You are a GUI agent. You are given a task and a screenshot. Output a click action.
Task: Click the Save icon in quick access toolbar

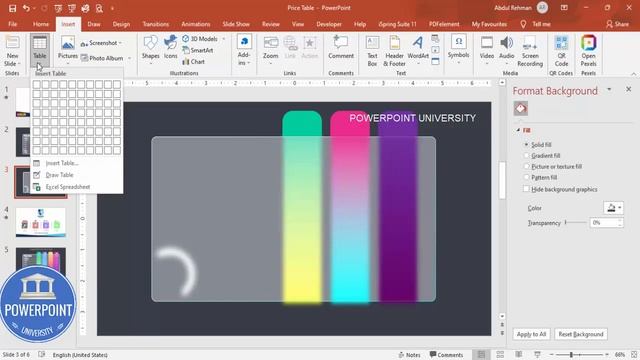pyautogui.click(x=13, y=8)
